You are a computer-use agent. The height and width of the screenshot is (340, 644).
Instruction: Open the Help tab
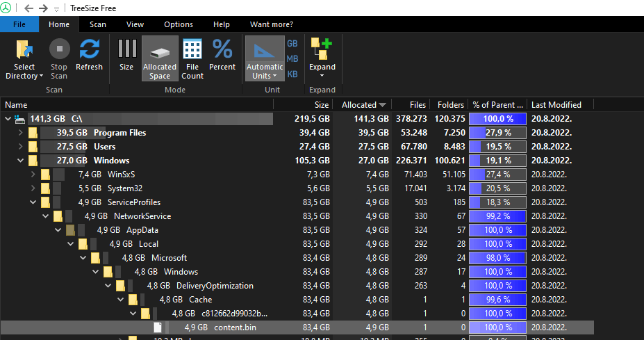point(222,24)
